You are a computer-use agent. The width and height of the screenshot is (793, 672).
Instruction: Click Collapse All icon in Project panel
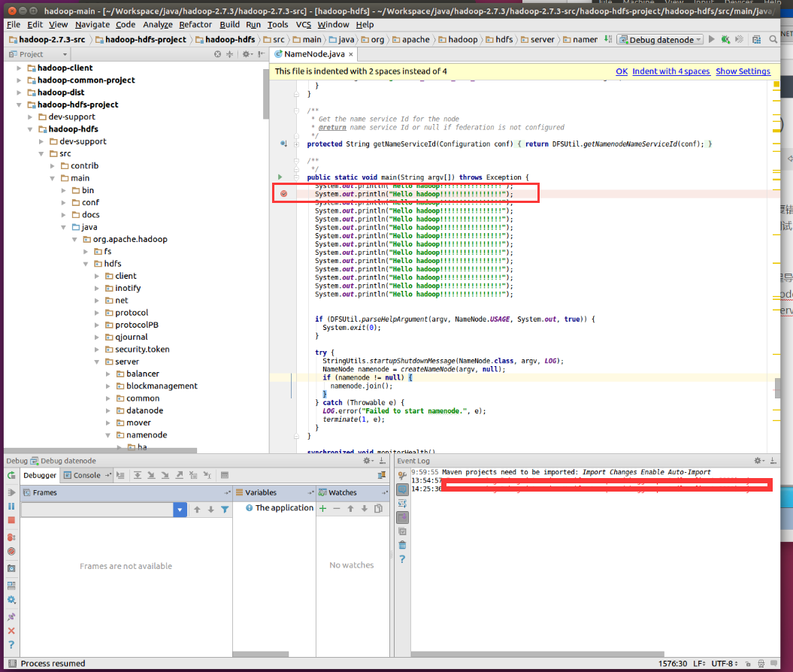coord(229,54)
